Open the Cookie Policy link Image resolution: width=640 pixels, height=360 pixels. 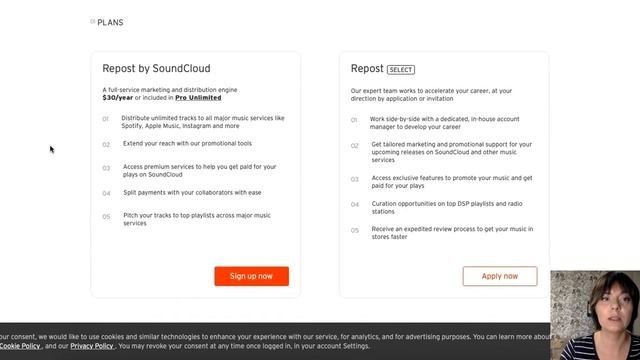20,346
